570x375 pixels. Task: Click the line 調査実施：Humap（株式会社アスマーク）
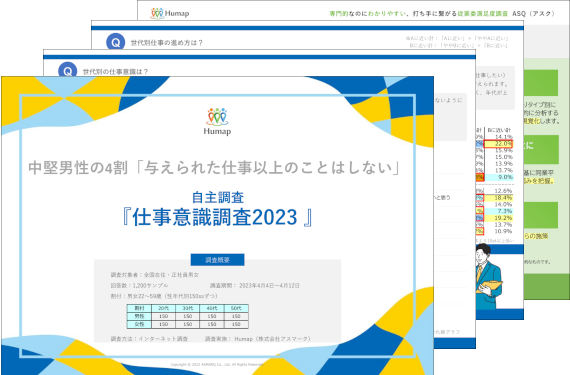click(x=258, y=339)
